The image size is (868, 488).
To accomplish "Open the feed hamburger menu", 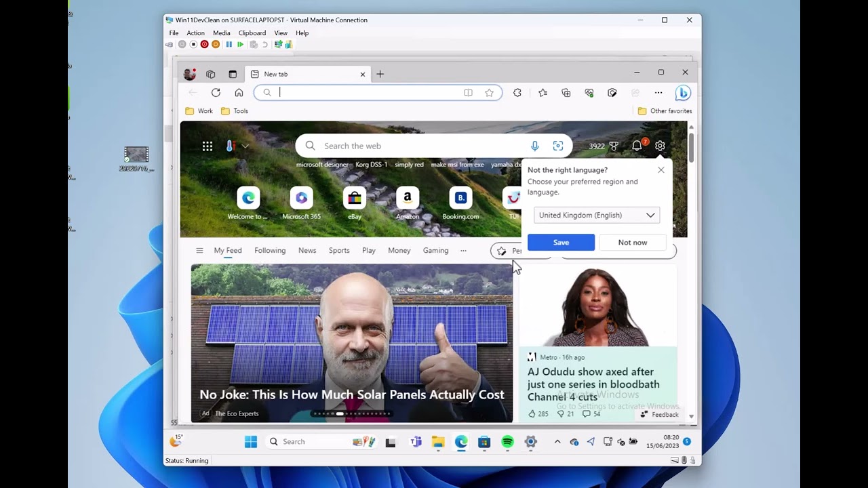I will coord(199,251).
